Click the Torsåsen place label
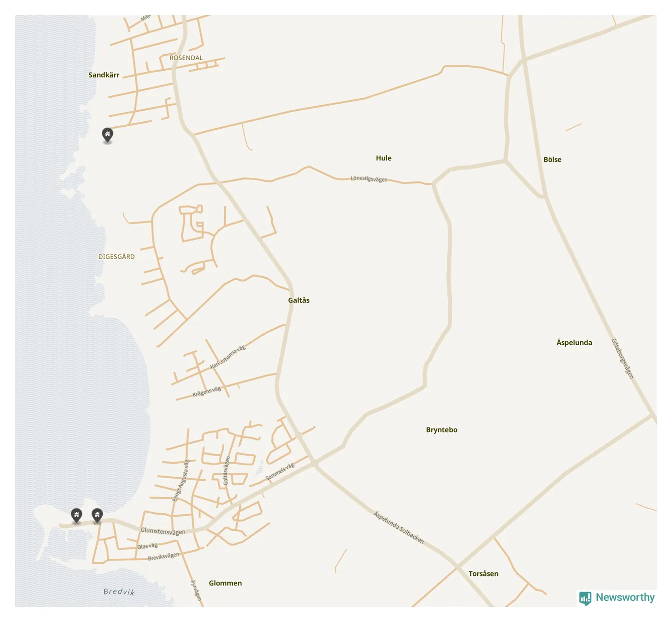The image size is (672, 622). coord(483,573)
